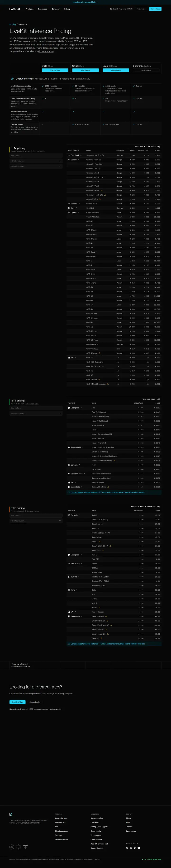Click the LiveKit logo in the header

click(x=15, y=9)
